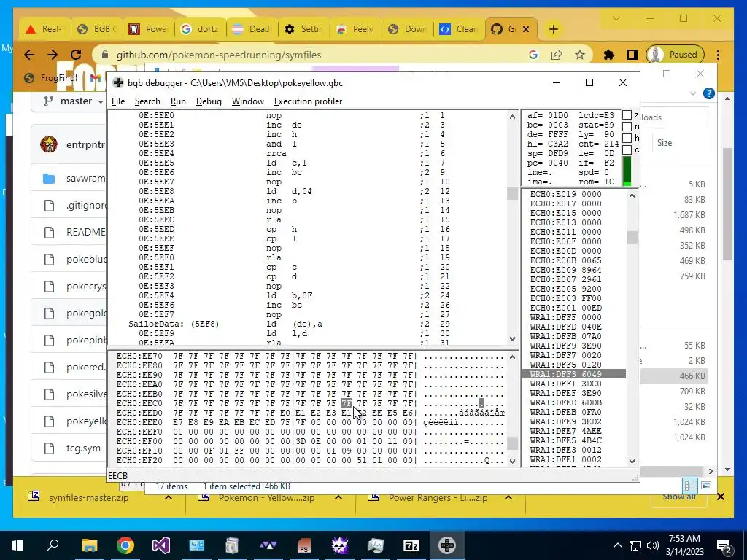Switch Explorer to large icons view icon
The image size is (747, 560).
706,485
